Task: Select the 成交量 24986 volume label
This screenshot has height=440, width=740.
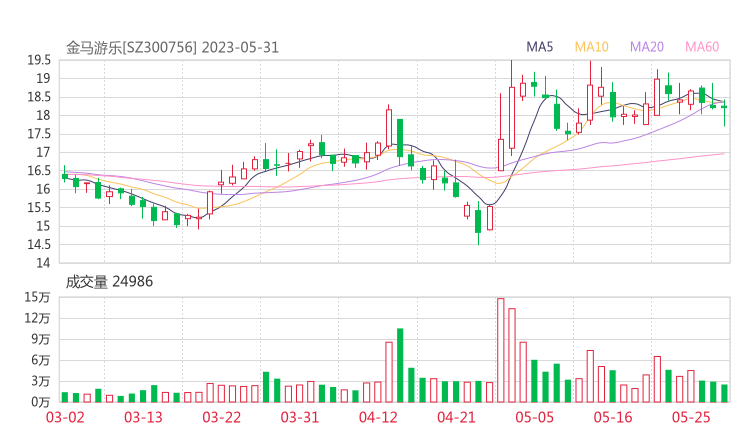Action: [109, 282]
